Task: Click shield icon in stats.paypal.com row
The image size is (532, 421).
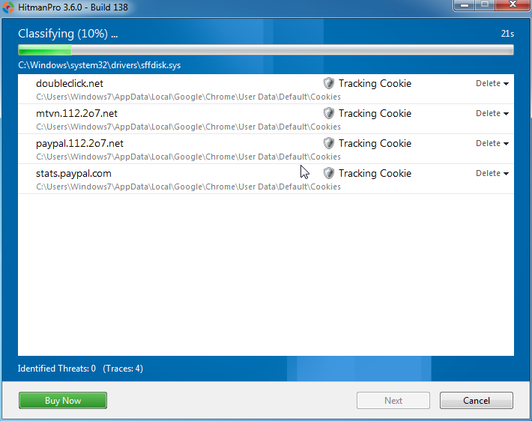Action: coord(328,173)
